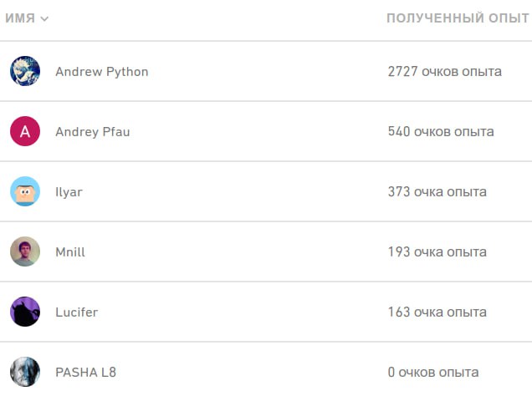Image resolution: width=532 pixels, height=396 pixels.
Task: Click Mnill's profile photo
Action: [x=25, y=251]
